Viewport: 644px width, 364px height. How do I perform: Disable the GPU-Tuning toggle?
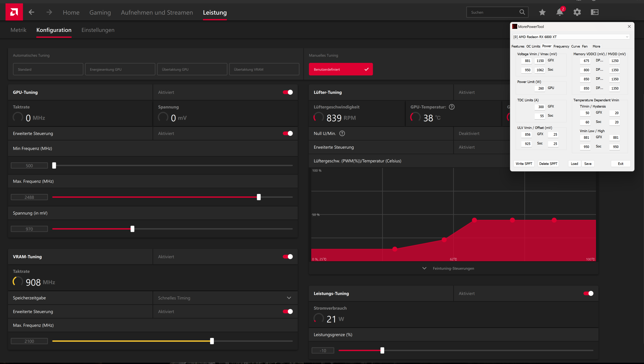click(288, 92)
